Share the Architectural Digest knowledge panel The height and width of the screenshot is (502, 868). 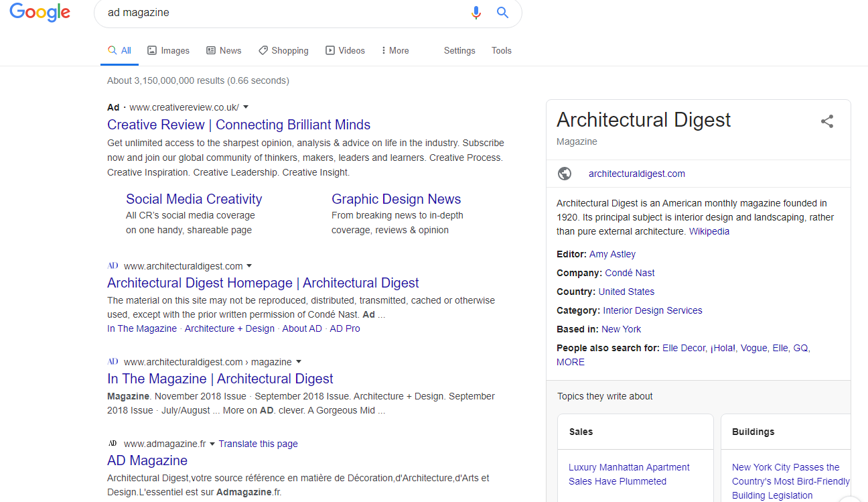click(827, 121)
